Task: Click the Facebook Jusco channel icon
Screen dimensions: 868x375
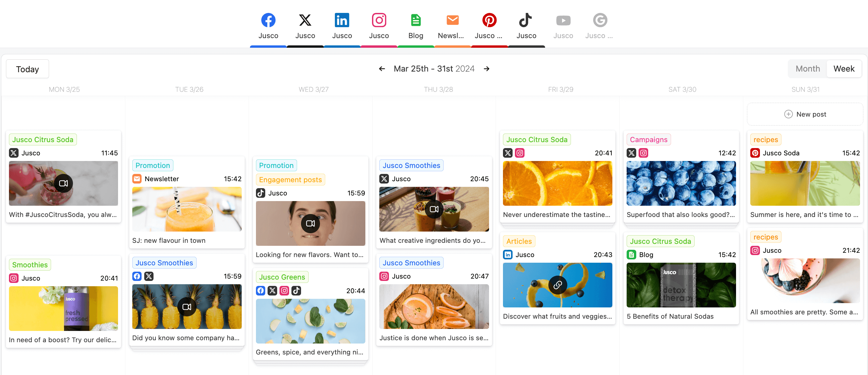Action: click(x=268, y=20)
